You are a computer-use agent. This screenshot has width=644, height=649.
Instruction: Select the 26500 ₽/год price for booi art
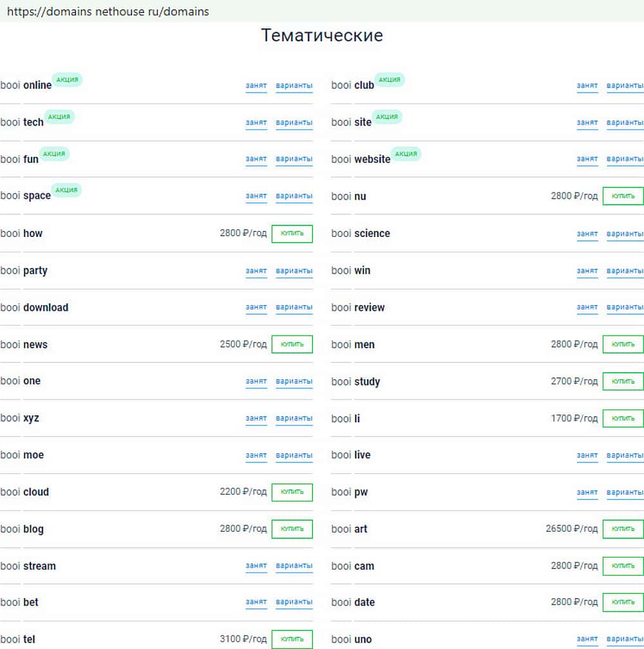[x=572, y=529]
